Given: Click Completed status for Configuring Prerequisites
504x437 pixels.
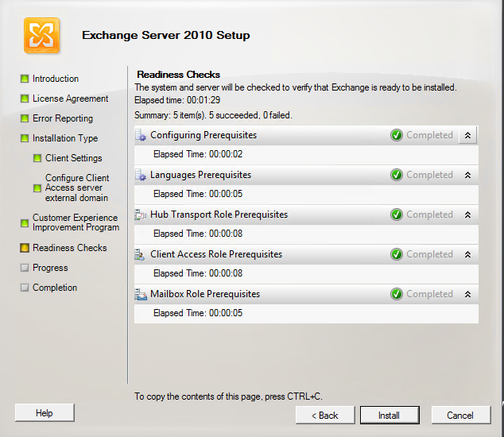Looking at the screenshot, I should pos(430,135).
